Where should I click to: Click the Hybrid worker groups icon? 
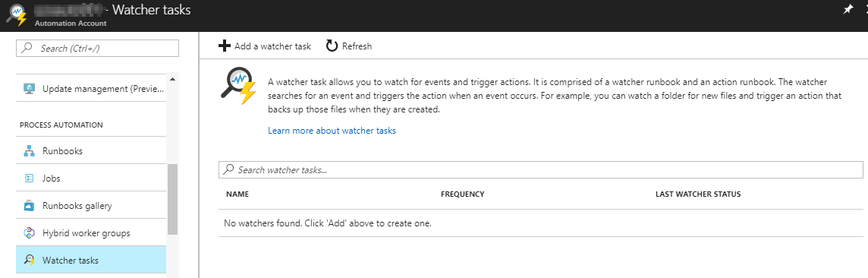(30, 233)
